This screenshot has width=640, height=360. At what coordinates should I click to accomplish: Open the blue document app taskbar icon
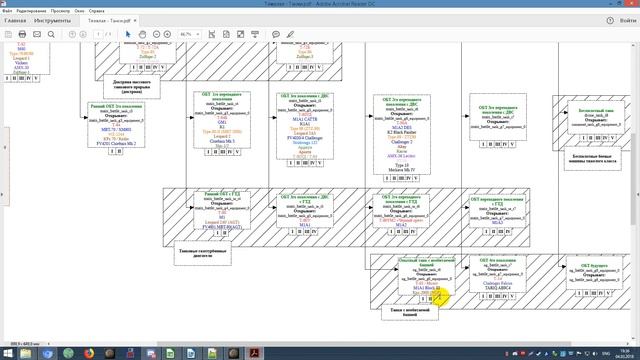[191, 353]
